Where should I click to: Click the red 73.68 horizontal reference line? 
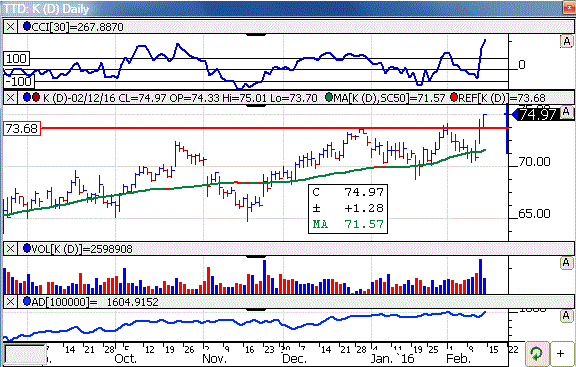tap(274, 128)
